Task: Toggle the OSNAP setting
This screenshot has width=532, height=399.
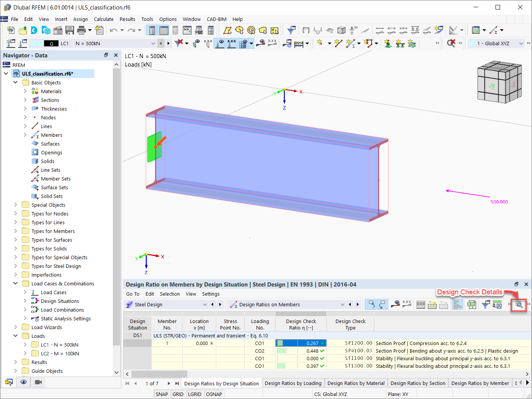Action: click(214, 394)
